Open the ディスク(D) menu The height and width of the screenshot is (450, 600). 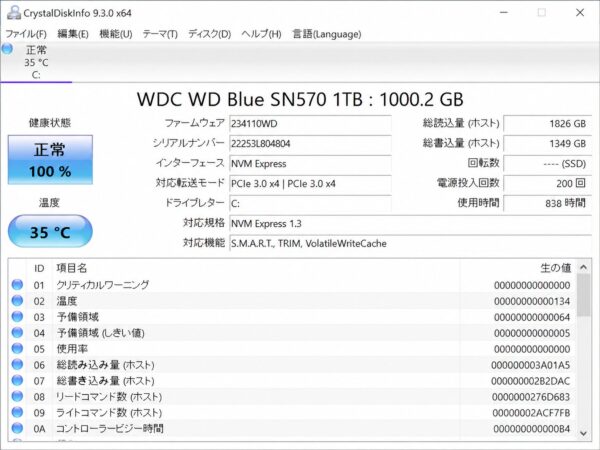(209, 34)
